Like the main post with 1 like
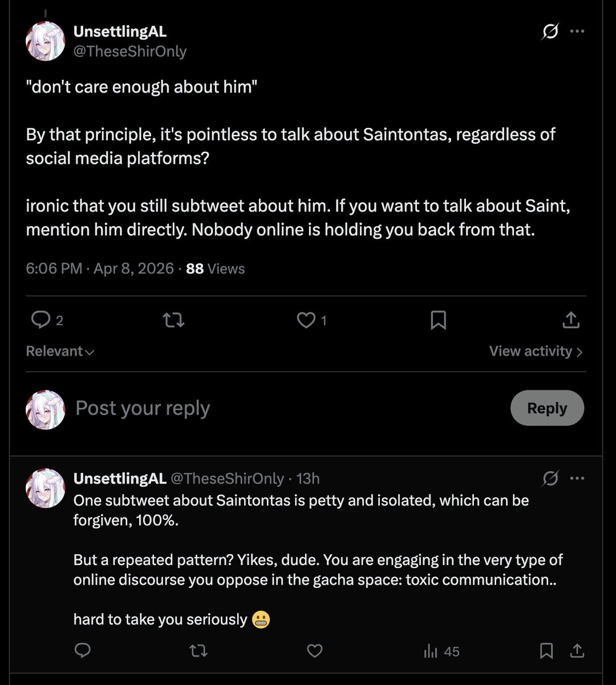The image size is (616, 685). [306, 320]
